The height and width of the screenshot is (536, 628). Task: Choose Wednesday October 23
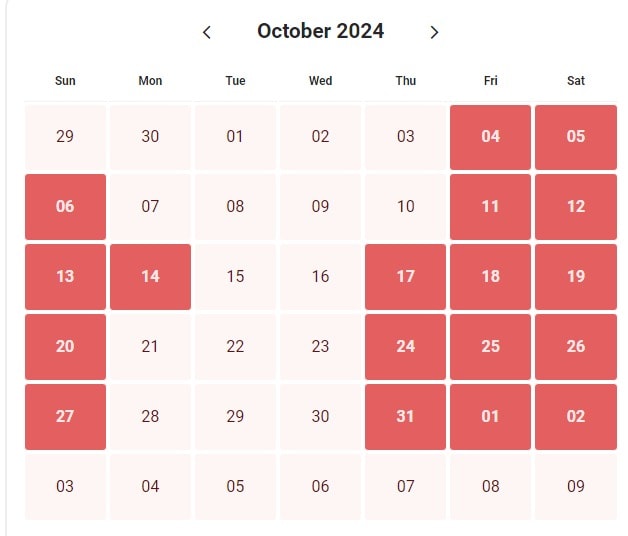pyautogui.click(x=320, y=347)
